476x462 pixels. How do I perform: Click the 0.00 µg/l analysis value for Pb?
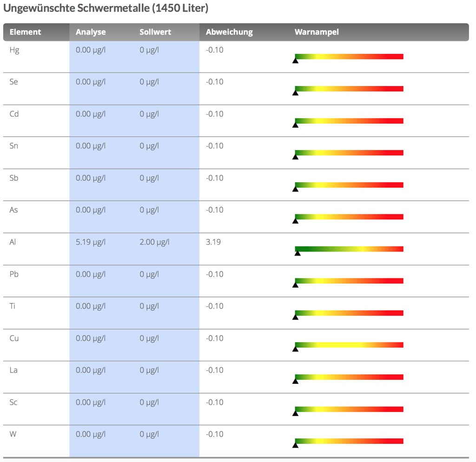tap(91, 275)
